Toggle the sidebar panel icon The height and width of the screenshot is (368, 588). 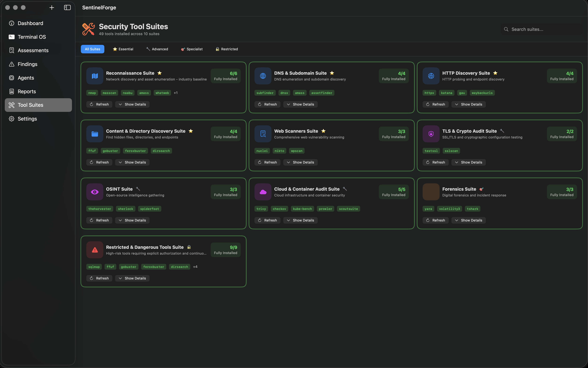pos(67,8)
